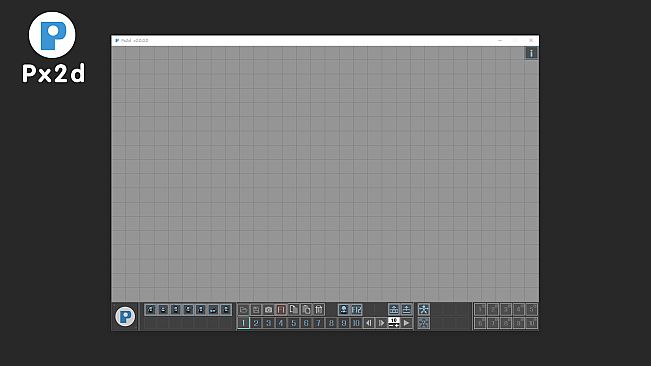Click the person portrait icon beside F12
Screen dimensions: 651x366
[x=344, y=310]
